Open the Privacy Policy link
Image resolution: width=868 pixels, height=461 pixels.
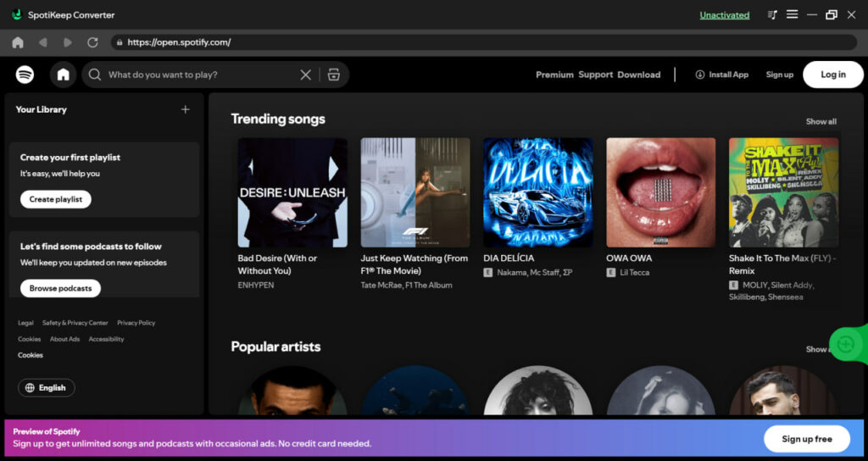coord(136,323)
